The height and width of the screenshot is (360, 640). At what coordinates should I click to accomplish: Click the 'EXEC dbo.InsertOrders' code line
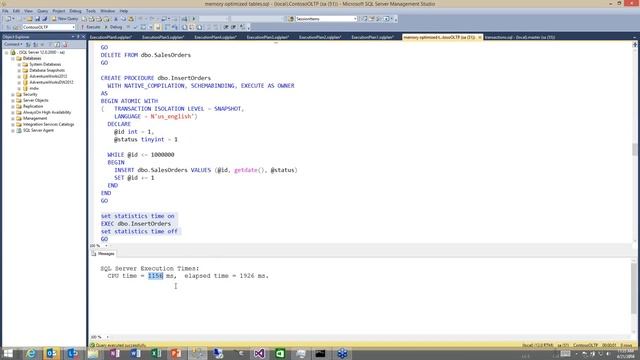point(136,224)
